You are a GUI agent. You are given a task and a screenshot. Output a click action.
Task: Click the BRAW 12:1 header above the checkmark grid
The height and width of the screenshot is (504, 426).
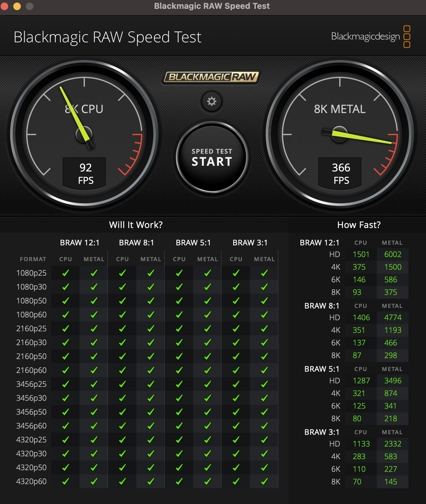[x=80, y=243]
